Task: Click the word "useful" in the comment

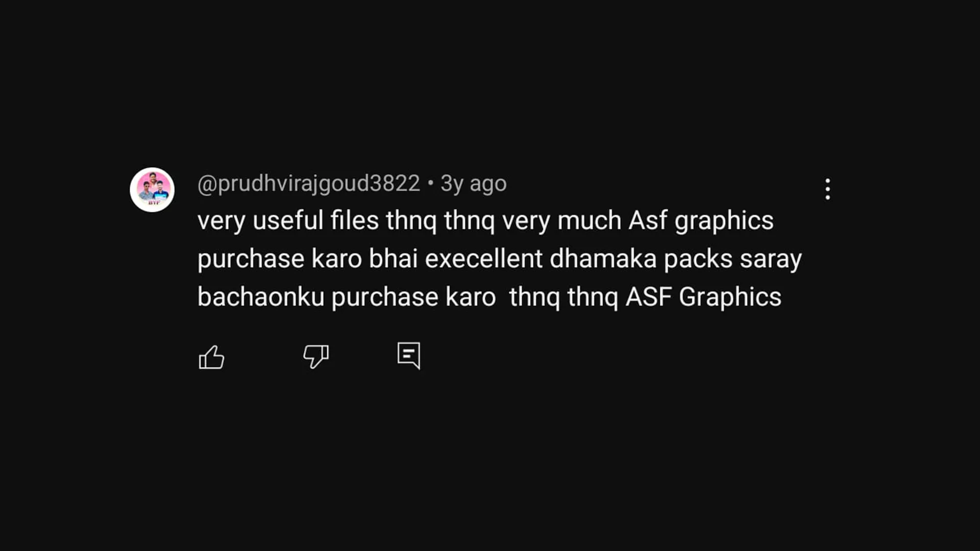Action: click(288, 221)
